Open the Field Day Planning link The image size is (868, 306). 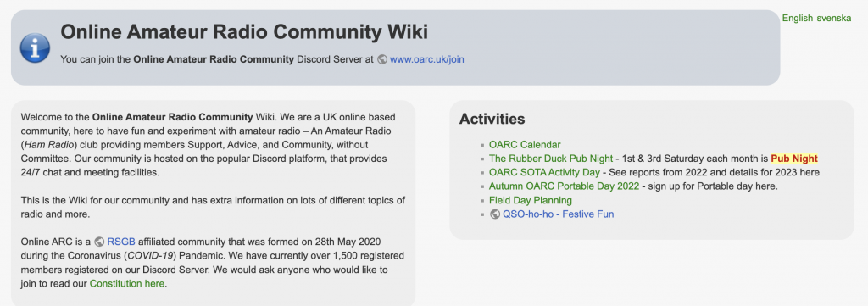[531, 200]
